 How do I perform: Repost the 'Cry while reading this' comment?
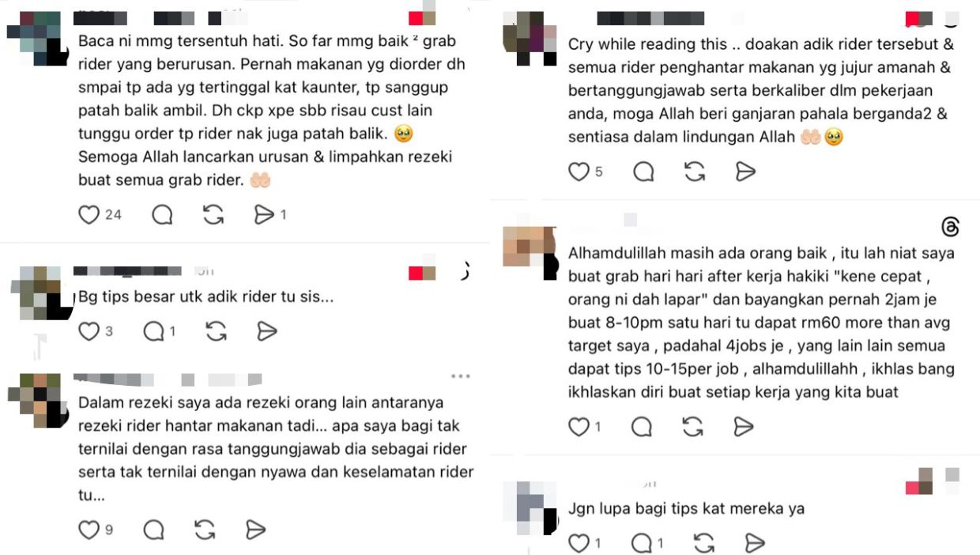click(695, 172)
